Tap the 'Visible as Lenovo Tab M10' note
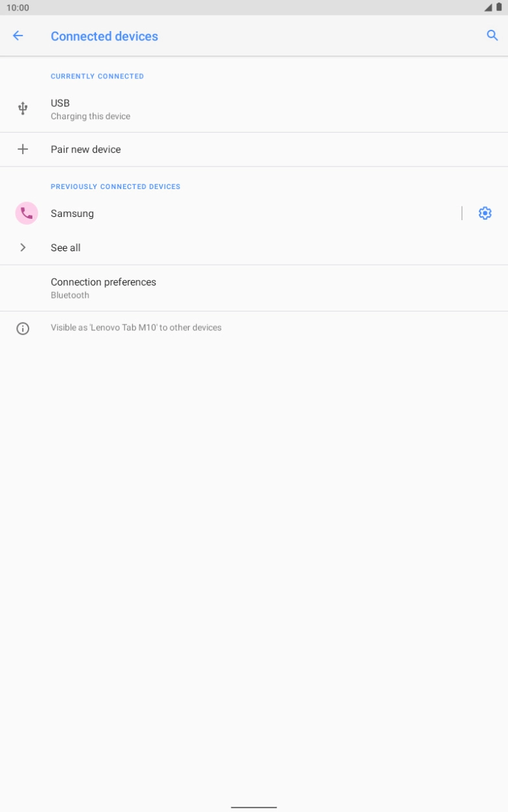This screenshot has height=812, width=508. click(x=136, y=328)
